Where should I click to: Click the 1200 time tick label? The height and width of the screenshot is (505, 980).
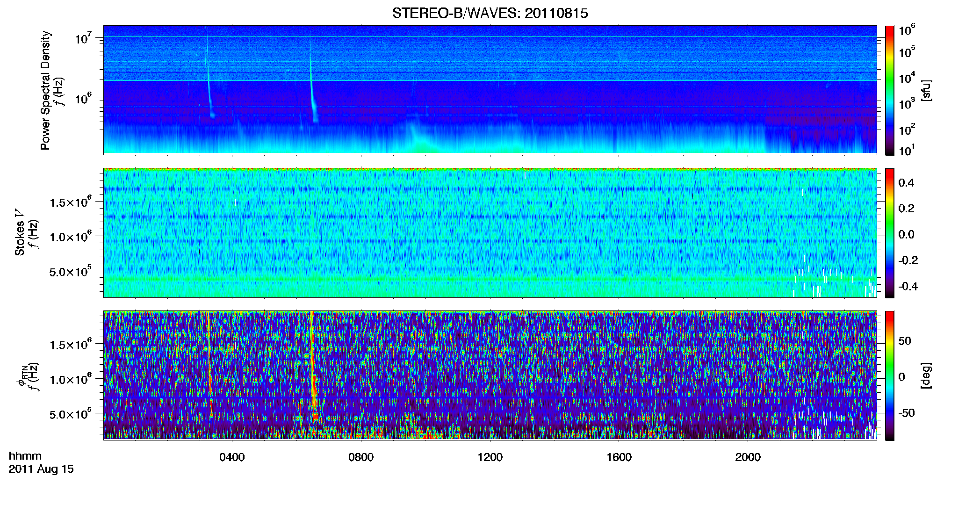490,457
